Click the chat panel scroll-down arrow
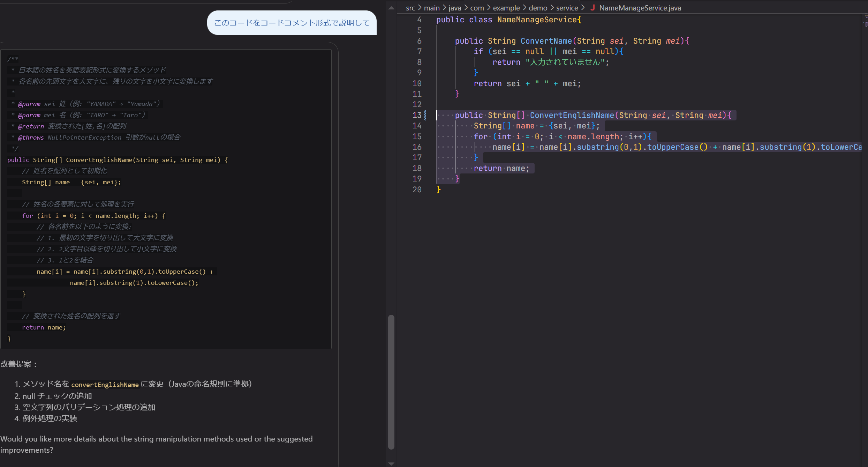The width and height of the screenshot is (868, 467). (391, 464)
